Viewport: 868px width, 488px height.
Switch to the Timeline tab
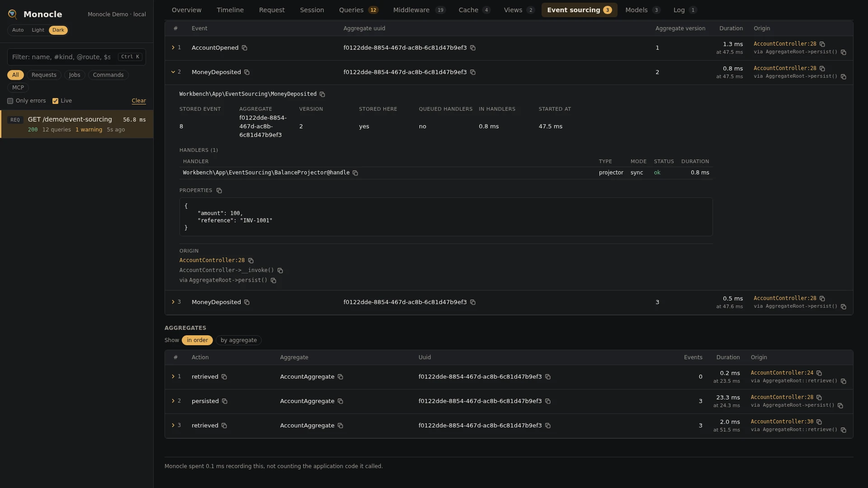click(230, 10)
